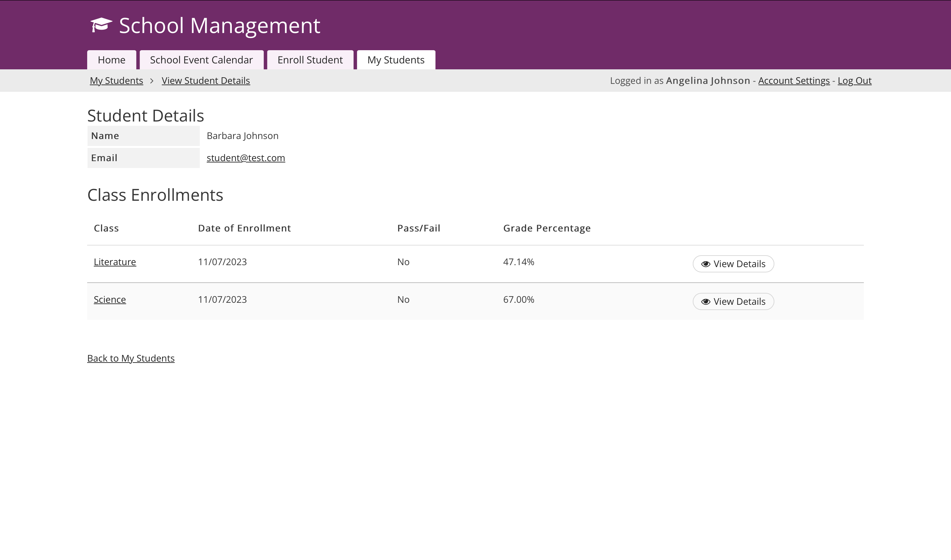
Task: Follow the My Students breadcrumb link
Action: pyautogui.click(x=116, y=80)
